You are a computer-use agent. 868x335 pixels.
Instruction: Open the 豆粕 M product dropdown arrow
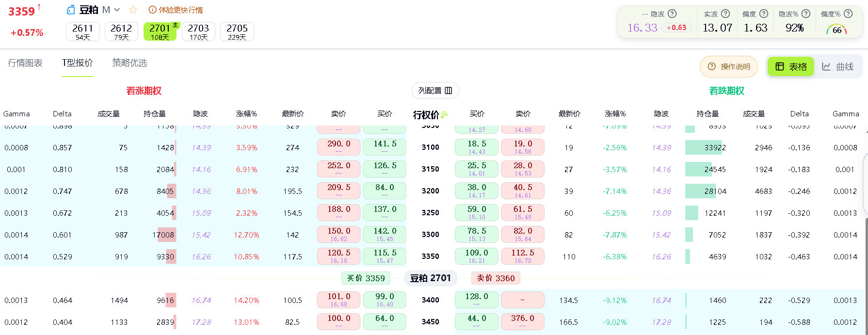(x=117, y=10)
